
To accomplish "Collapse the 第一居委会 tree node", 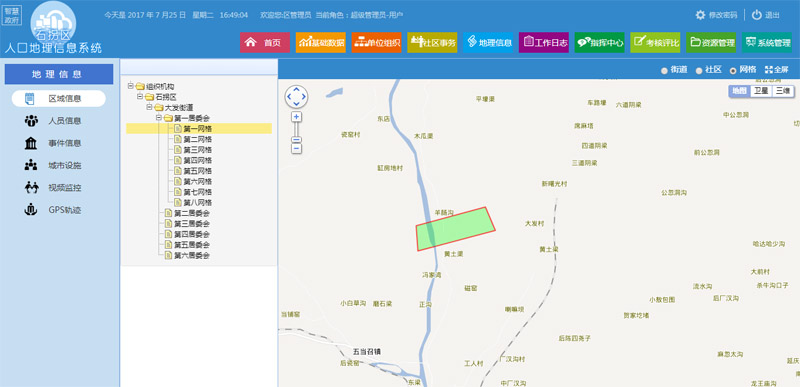I will (158, 118).
